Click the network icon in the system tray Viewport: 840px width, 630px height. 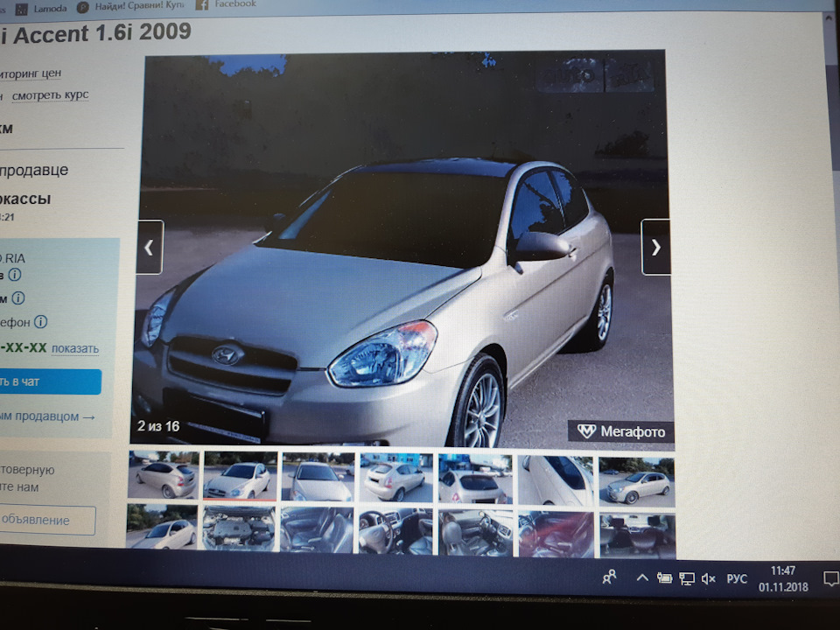coord(686,578)
